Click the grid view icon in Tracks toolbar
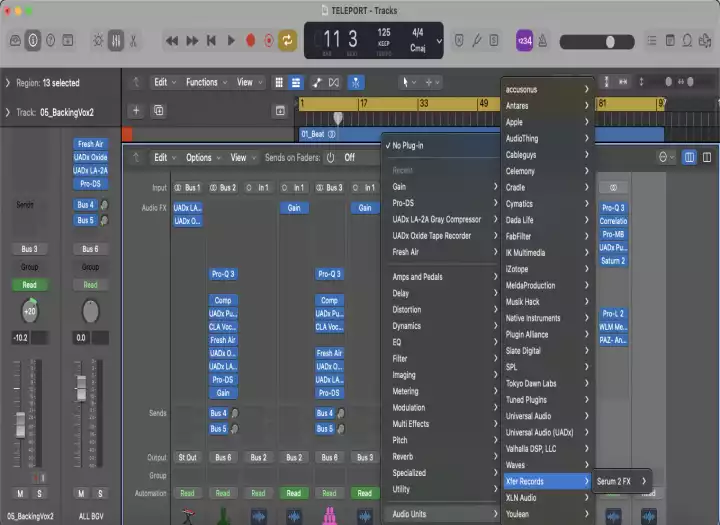Image resolution: width=720 pixels, height=525 pixels. [x=279, y=83]
